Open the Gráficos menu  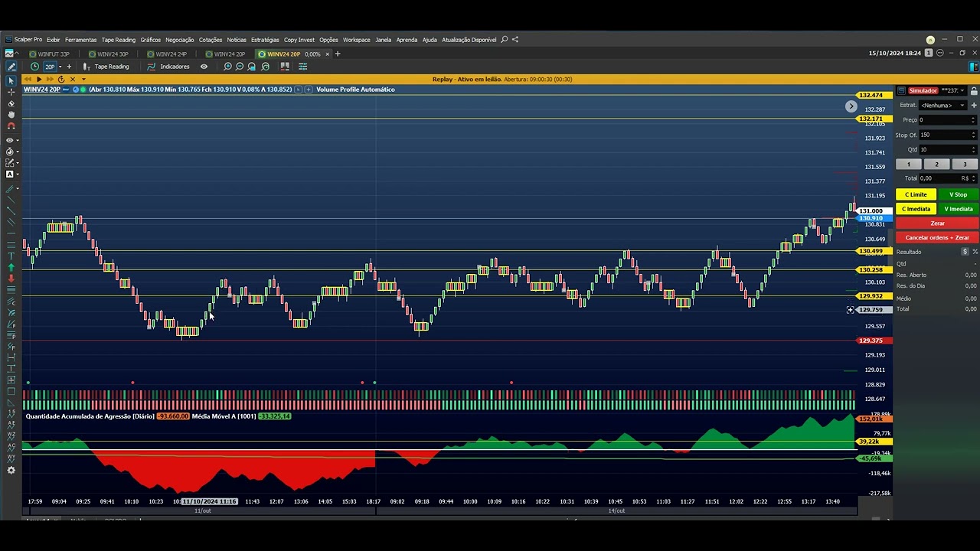[x=150, y=40]
